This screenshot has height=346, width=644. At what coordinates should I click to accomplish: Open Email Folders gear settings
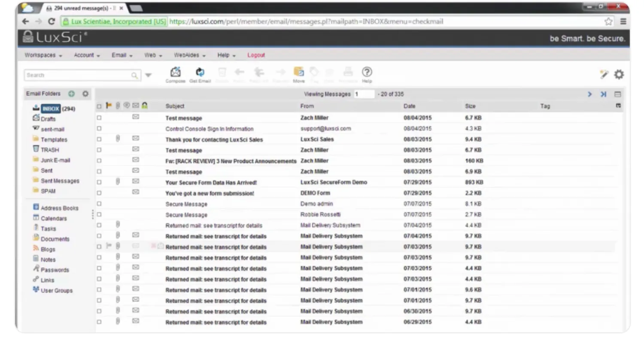85,94
